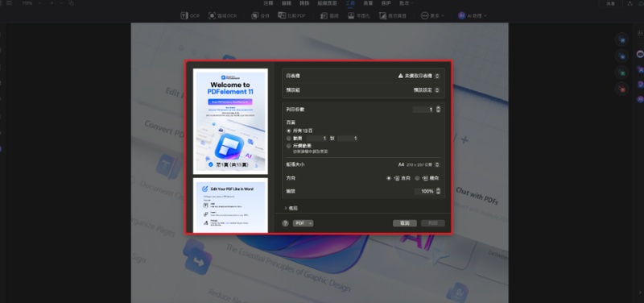
Task: Select the 裁切頁面 (Crop Pages) tool
Action: point(393,15)
